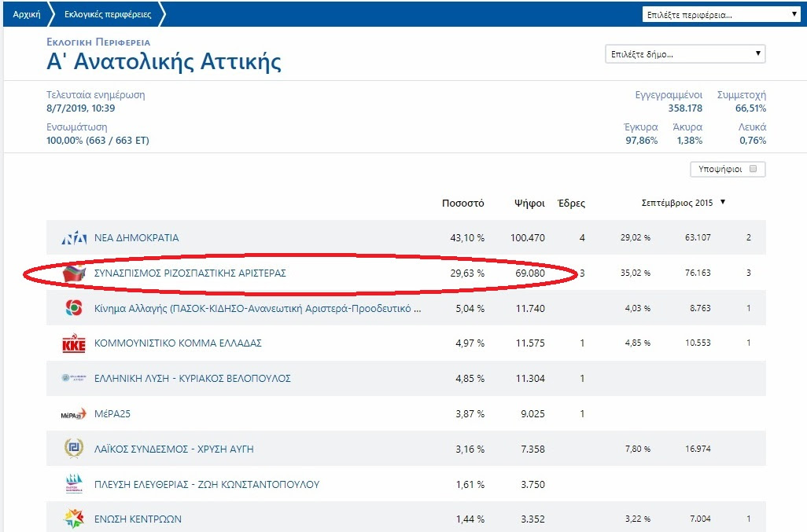The height and width of the screenshot is (532, 807).
Task: Open ΣΥΝΑΣΠΙΣΜΟΣ ΡΙΖΟΣΠΑΣΤΙΚΗΣ ΑΡΙΣΤΕΡΑΣ party link
Action: 190,273
